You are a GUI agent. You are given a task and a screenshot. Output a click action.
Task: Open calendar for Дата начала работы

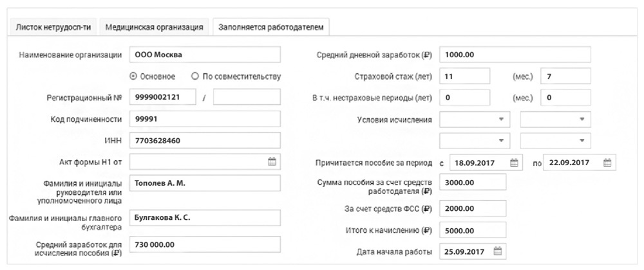497,251
